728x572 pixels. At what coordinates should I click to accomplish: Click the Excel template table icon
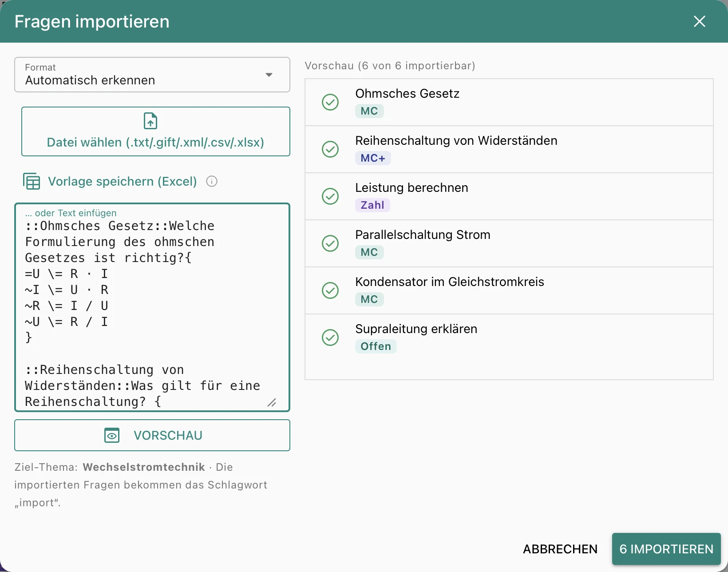click(32, 181)
